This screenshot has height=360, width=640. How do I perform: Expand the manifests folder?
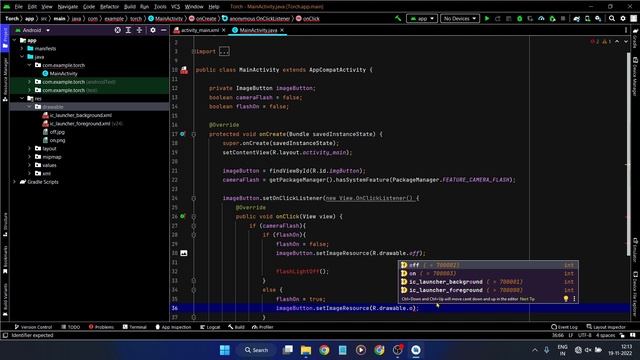(22, 49)
